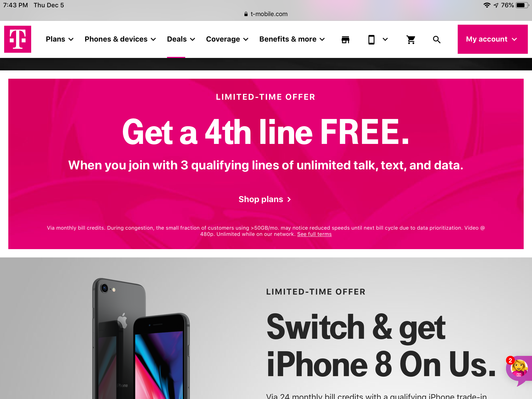Open site search magnifier
The image size is (532, 399).
pos(437,39)
